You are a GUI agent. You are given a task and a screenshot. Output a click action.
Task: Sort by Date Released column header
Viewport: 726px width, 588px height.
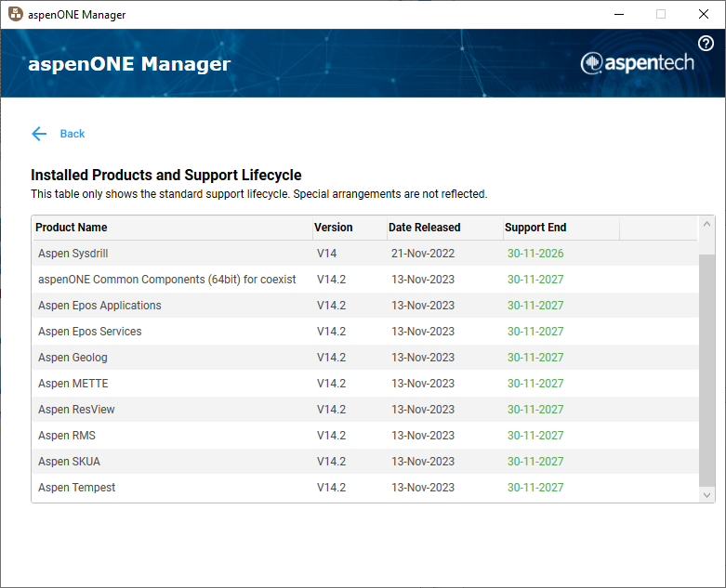[x=445, y=228]
